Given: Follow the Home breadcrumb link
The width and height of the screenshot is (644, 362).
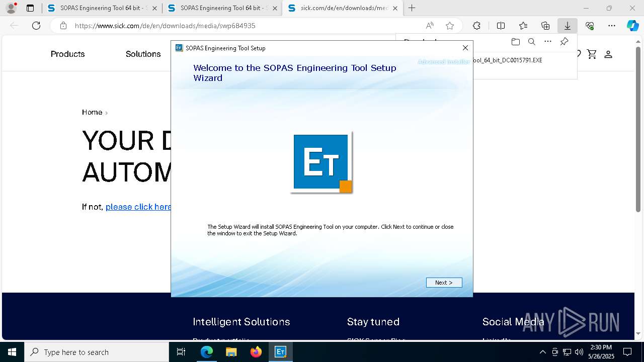Looking at the screenshot, I should click(92, 112).
